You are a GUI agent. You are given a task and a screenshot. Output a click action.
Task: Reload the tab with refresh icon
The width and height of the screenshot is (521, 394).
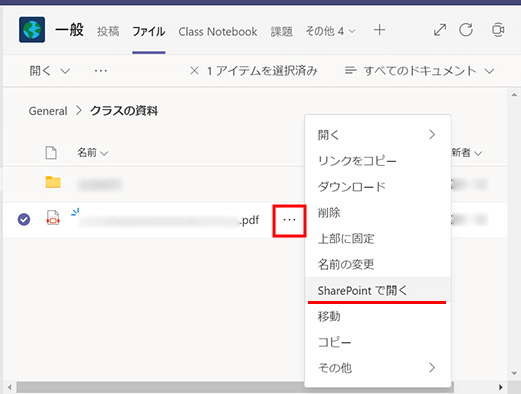[466, 30]
